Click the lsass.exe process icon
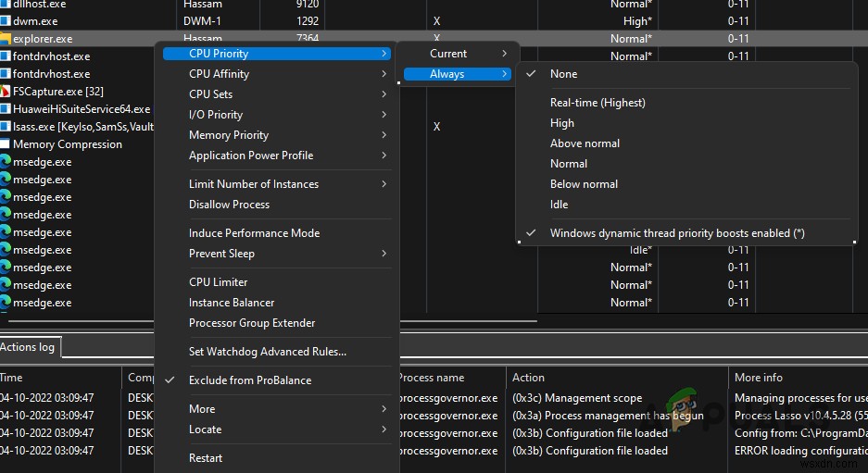This screenshot has width=868, height=473. 5,127
